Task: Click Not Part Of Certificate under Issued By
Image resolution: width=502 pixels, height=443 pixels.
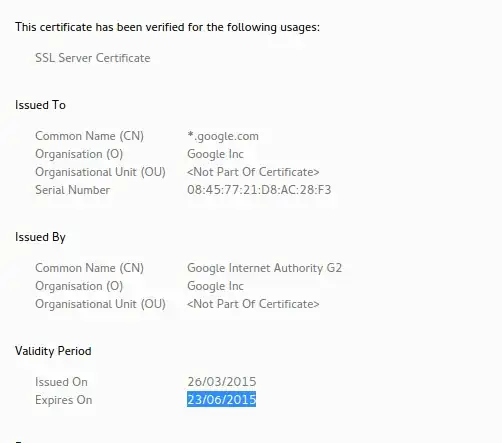Action: [x=253, y=304]
